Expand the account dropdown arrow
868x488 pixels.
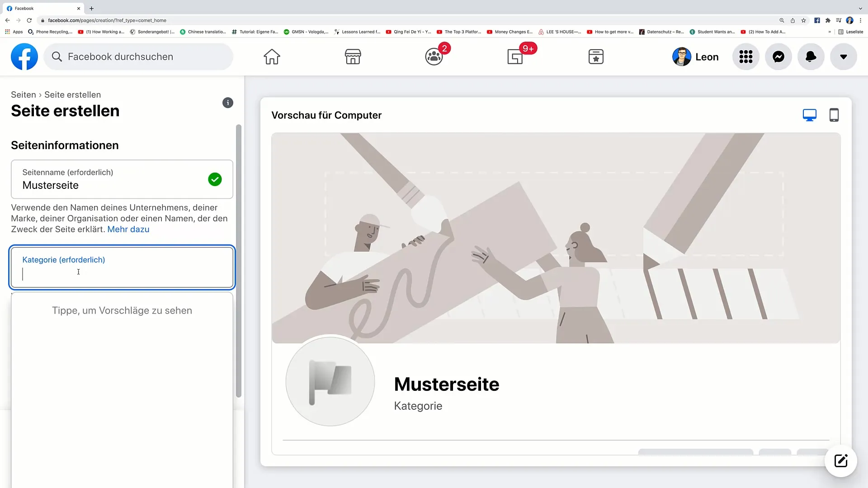pyautogui.click(x=843, y=57)
